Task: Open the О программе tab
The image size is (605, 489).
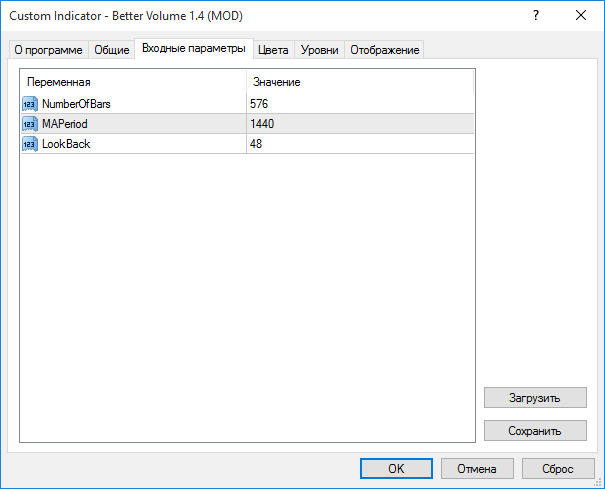Action: coord(47,50)
